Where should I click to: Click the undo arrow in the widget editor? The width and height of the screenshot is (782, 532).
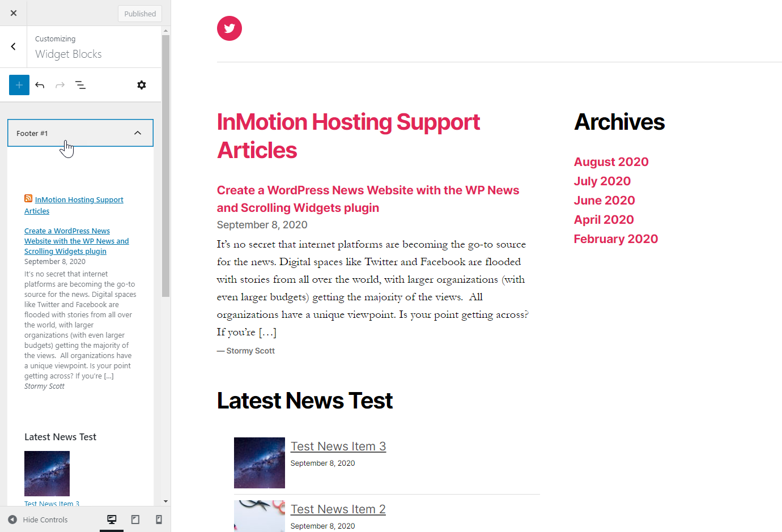tap(40, 84)
